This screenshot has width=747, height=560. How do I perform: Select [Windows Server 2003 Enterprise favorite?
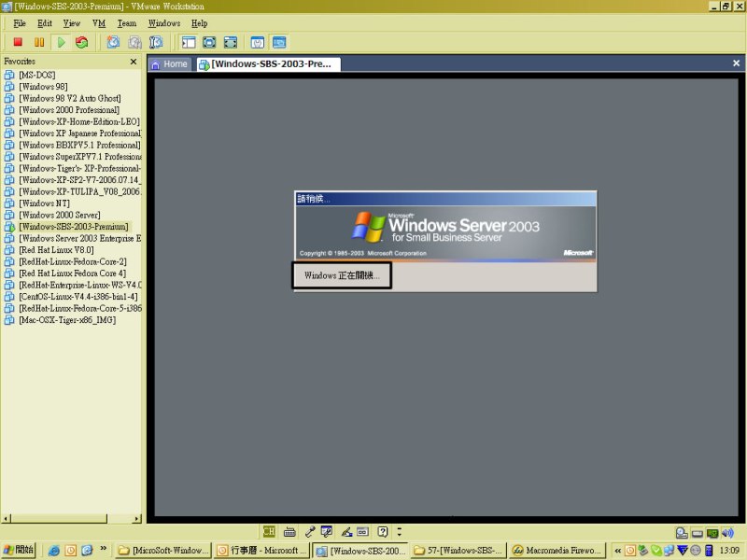tap(79, 238)
